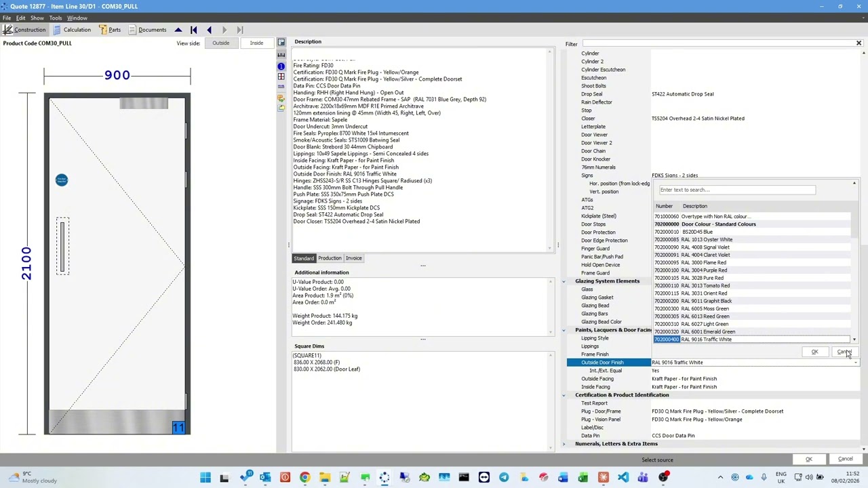The width and height of the screenshot is (868, 488).
Task: Select RAL 6005 Moss Green
Action: tap(751, 309)
